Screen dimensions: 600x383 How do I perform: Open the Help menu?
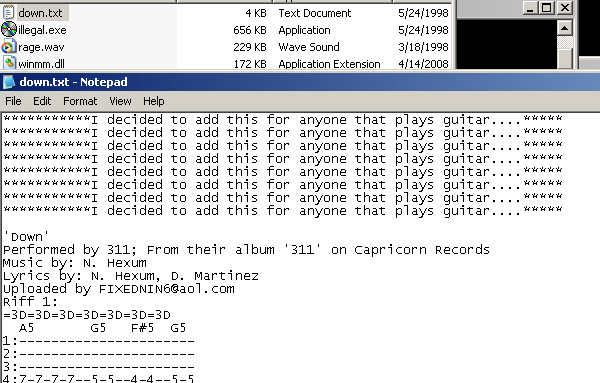pos(153,101)
